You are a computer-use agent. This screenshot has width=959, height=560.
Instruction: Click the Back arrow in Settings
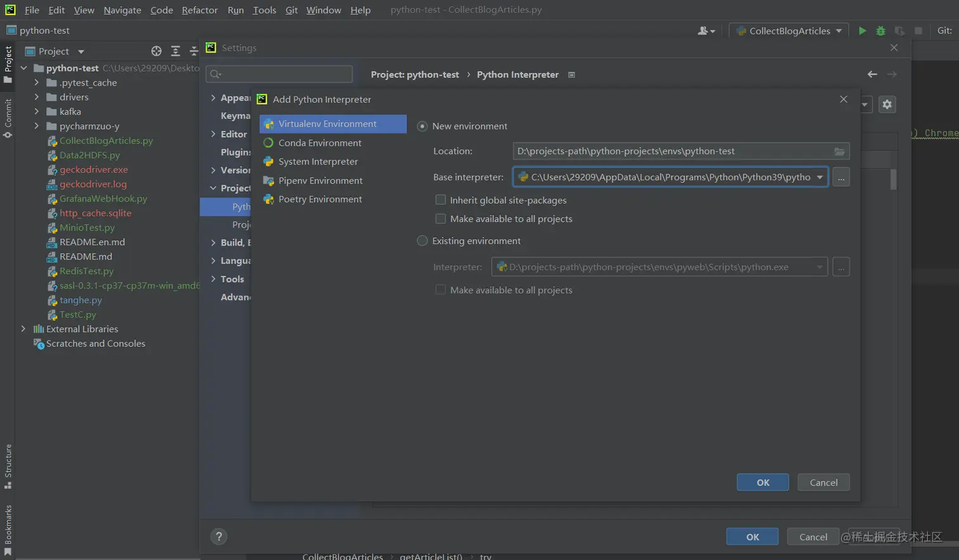[872, 74]
